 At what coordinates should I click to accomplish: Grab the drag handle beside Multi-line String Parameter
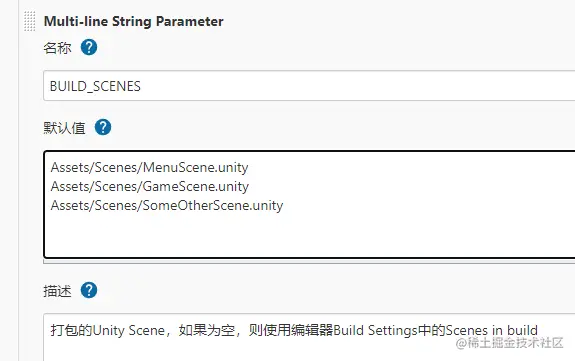click(x=30, y=21)
